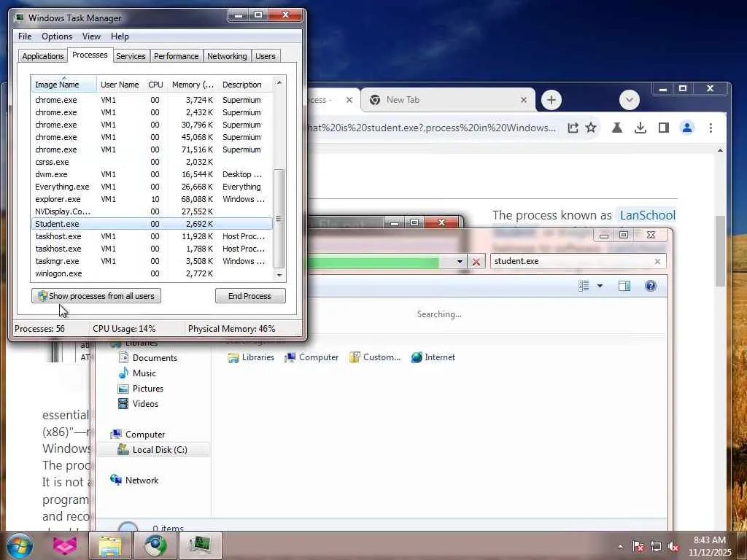Viewport: 747px width, 560px height.
Task: Select the Student.exe process row
Action: coord(152,224)
